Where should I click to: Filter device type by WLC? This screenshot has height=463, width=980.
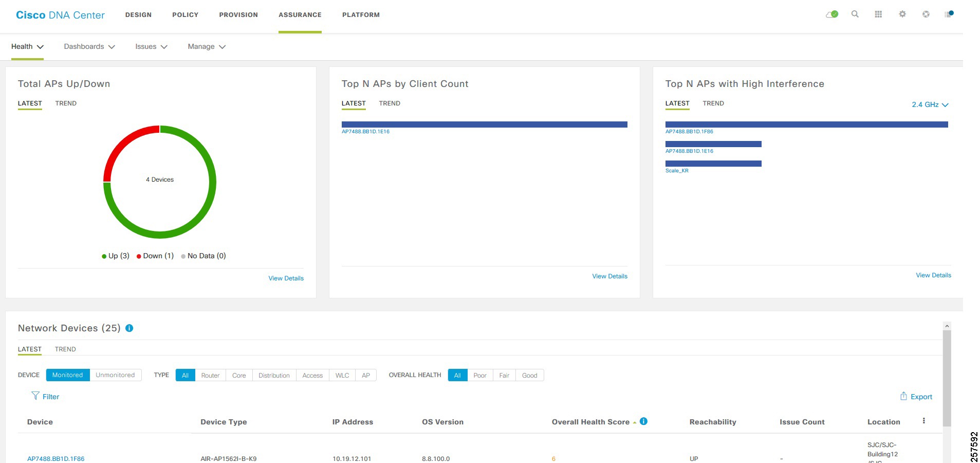click(342, 375)
